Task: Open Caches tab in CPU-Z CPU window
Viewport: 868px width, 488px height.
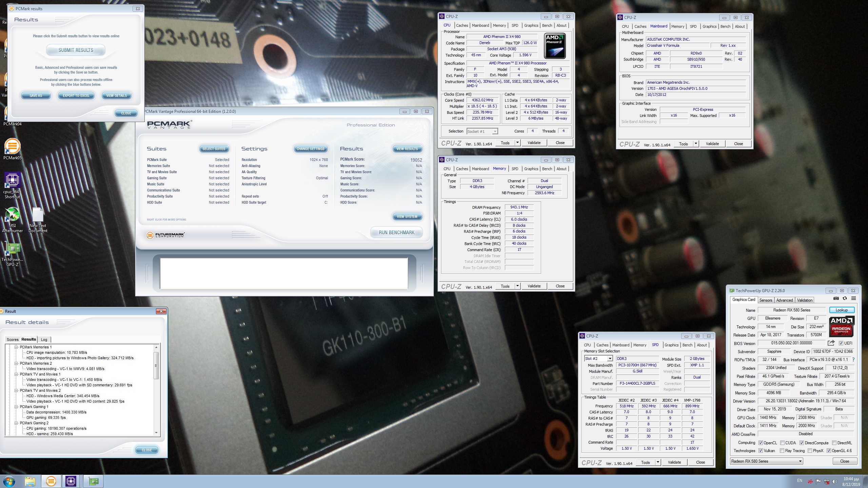Action: pos(462,25)
